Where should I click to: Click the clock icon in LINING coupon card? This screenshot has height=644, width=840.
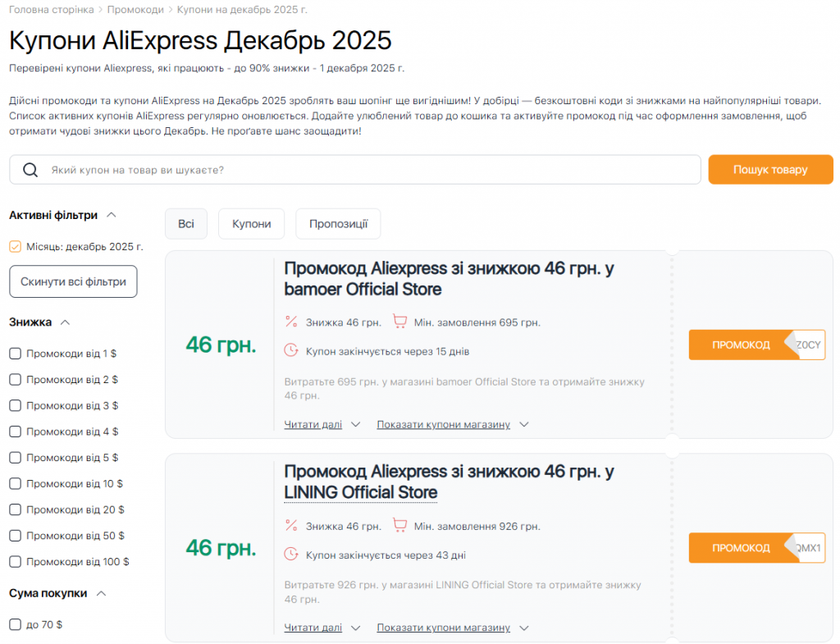click(x=291, y=554)
